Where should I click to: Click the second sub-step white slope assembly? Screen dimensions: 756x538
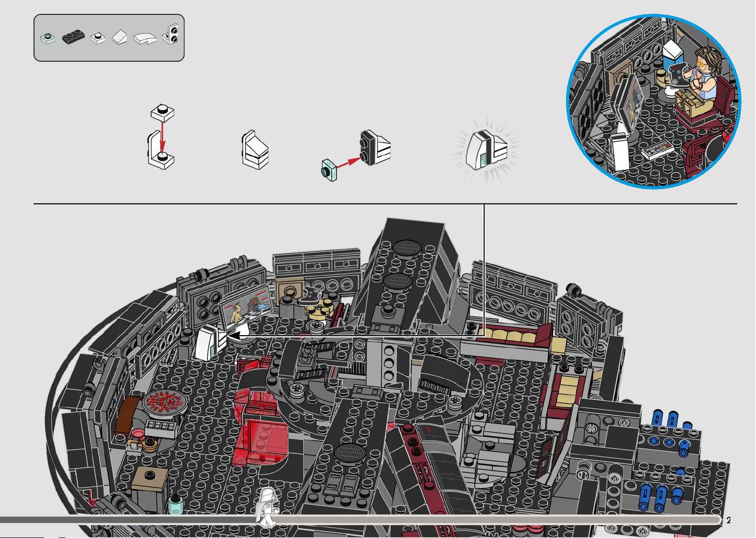255,150
